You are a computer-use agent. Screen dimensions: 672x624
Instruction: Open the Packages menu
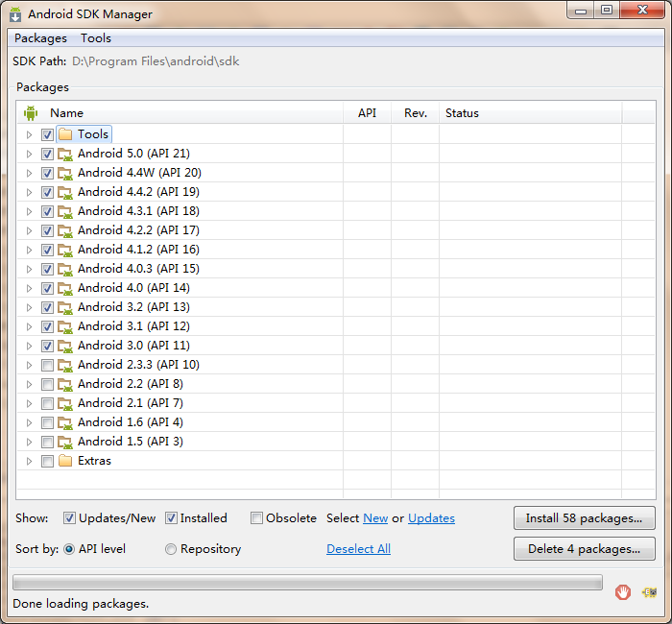(x=40, y=38)
